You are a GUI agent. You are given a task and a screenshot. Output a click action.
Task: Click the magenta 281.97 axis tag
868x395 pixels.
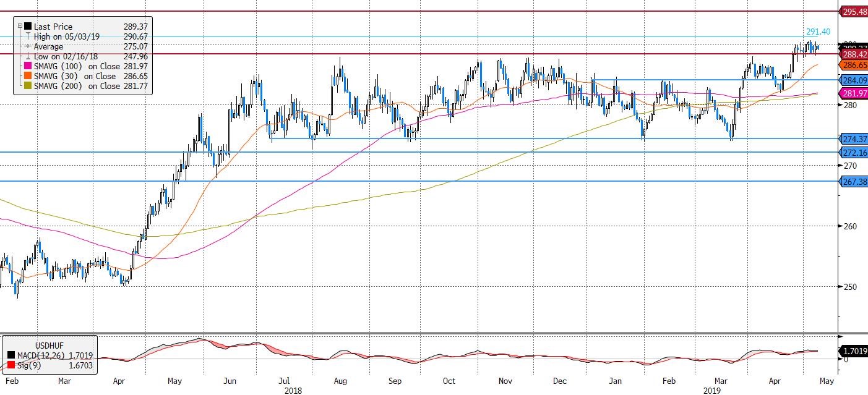[854, 93]
